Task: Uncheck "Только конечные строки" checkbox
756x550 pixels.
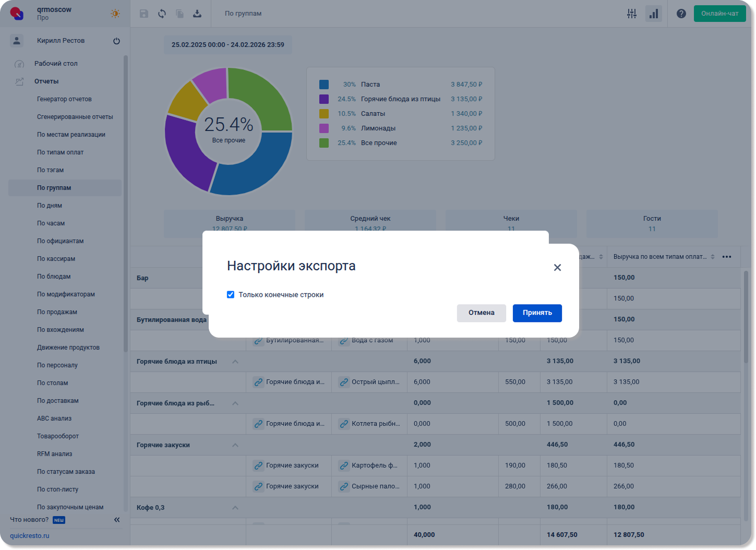Action: [x=231, y=295]
